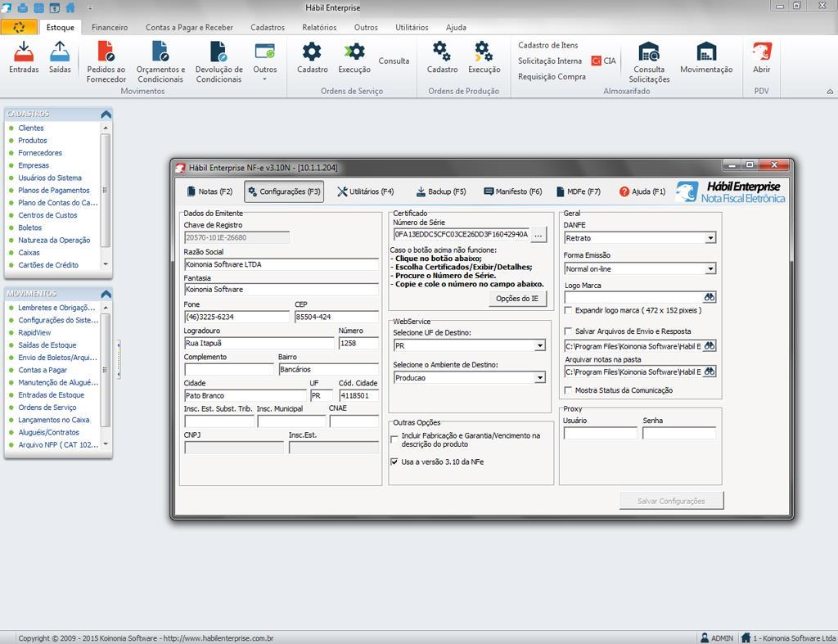This screenshot has width=838, height=644.
Task: Open Ajuda (F1) in NF-e window
Action: pos(642,191)
